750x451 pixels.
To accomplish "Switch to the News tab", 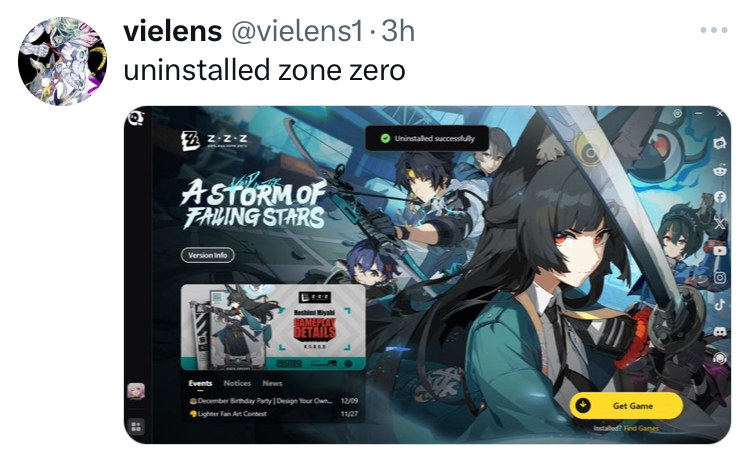I will click(x=272, y=383).
